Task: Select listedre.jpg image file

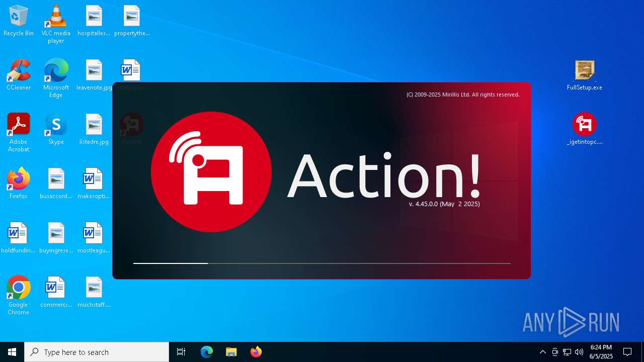Action: (94, 129)
